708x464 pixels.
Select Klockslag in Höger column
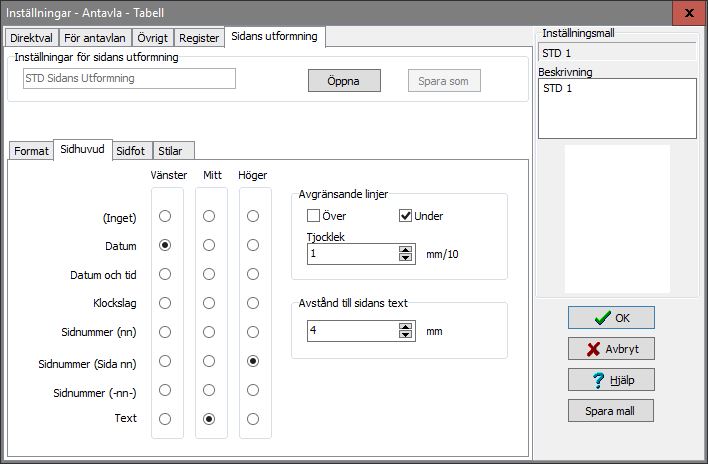click(x=253, y=303)
